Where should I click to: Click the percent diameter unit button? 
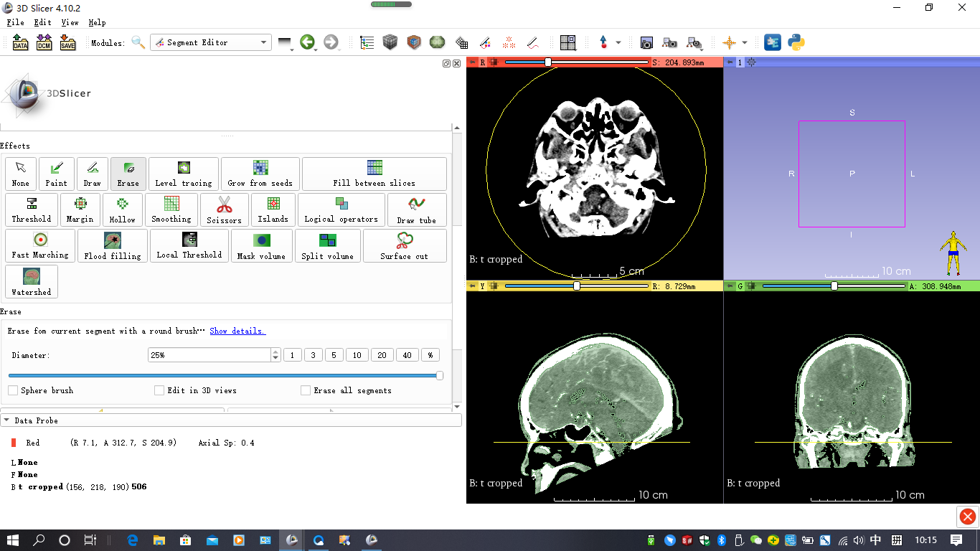430,355
